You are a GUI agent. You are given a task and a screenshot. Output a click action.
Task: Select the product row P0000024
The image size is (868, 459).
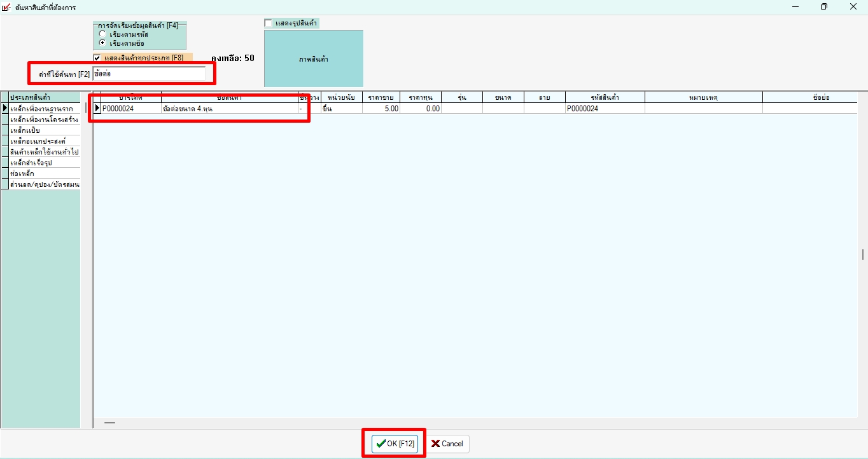197,109
